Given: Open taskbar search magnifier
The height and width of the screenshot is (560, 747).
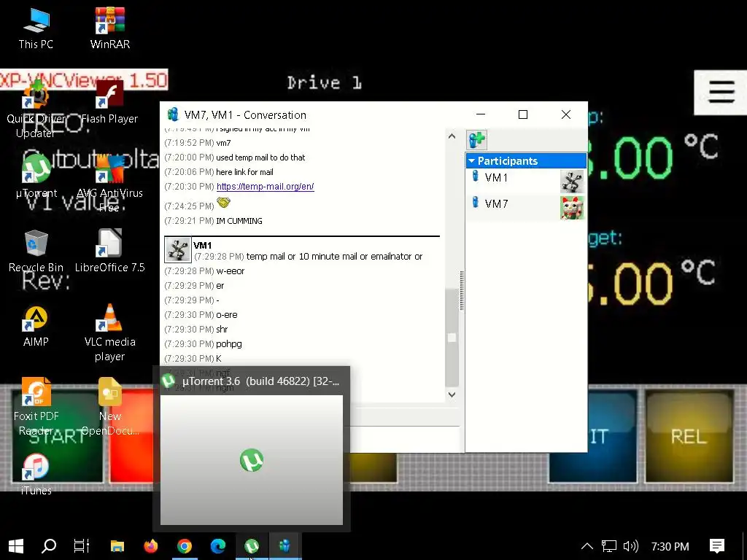Looking at the screenshot, I should point(49,546).
